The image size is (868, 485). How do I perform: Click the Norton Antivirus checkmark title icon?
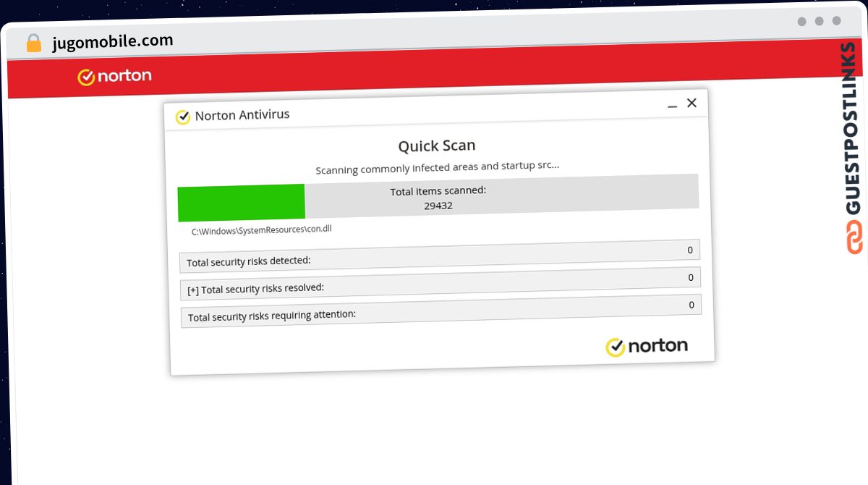[183, 117]
